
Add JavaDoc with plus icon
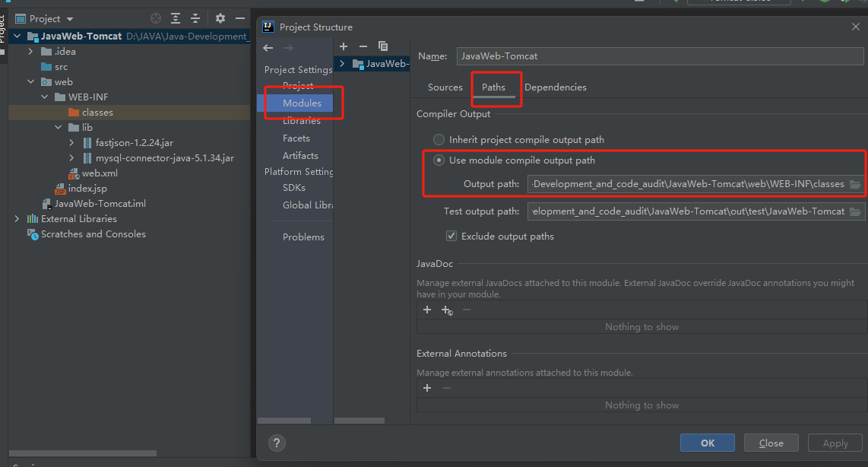click(427, 310)
